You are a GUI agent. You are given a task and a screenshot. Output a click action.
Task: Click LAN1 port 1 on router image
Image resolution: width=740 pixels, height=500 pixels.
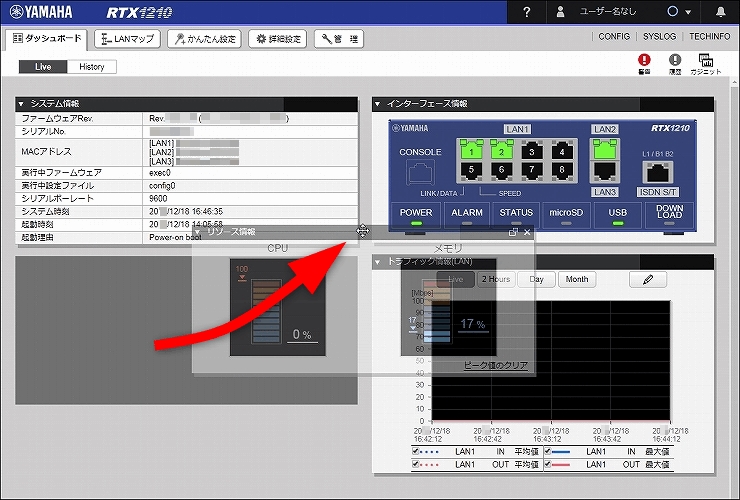(471, 149)
